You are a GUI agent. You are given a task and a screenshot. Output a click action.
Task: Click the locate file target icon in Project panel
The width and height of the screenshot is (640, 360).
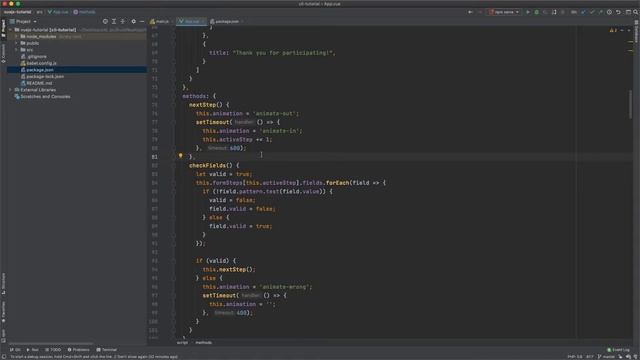[105, 21]
